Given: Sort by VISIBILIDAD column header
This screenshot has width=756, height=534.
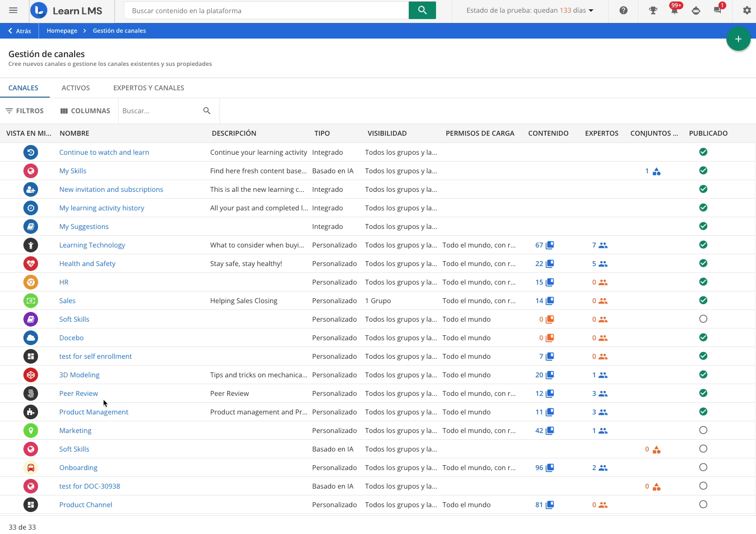Looking at the screenshot, I should click(387, 133).
